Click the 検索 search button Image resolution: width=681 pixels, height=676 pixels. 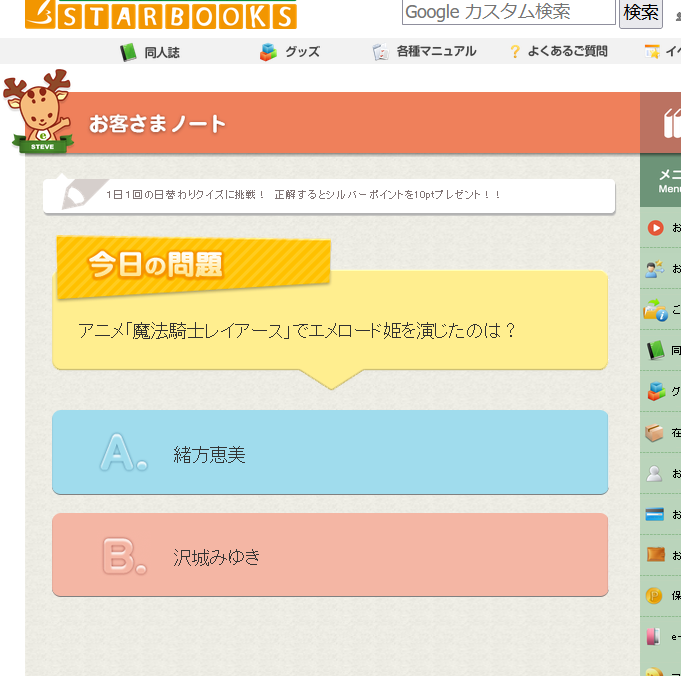641,13
